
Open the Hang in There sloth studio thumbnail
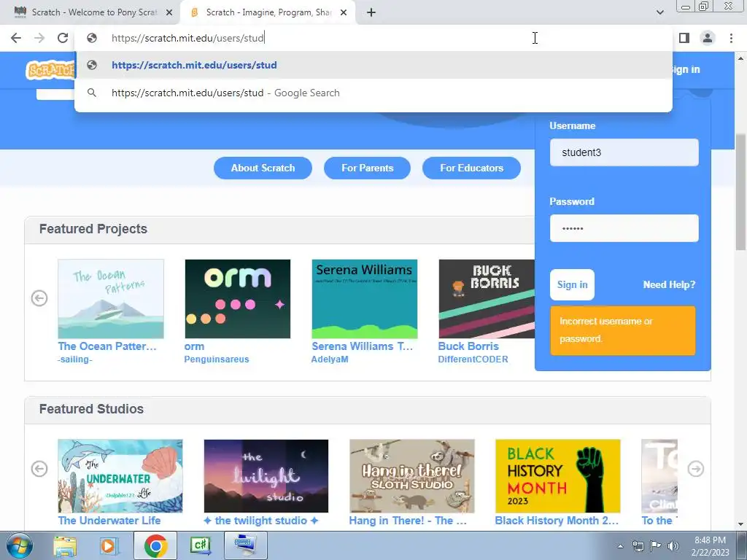(x=412, y=475)
